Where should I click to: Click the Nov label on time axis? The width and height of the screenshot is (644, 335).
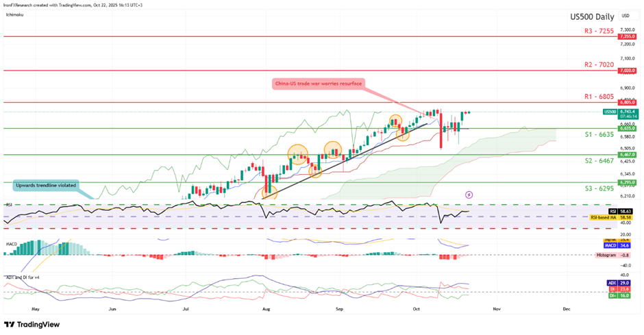click(497, 309)
